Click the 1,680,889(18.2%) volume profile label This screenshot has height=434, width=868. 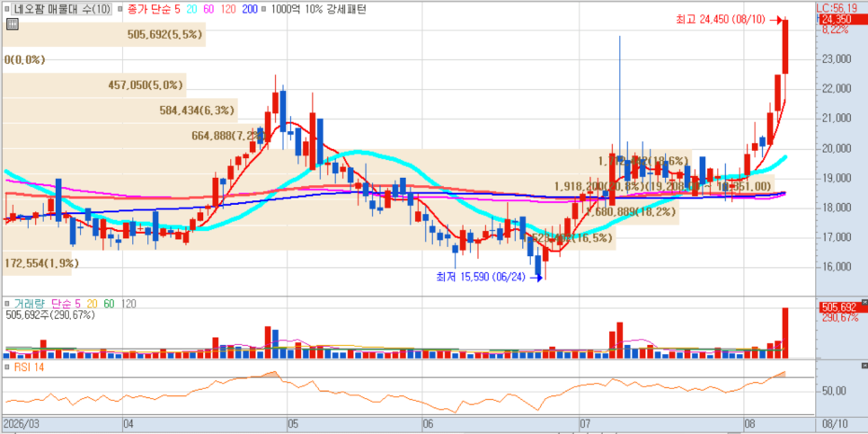632,212
